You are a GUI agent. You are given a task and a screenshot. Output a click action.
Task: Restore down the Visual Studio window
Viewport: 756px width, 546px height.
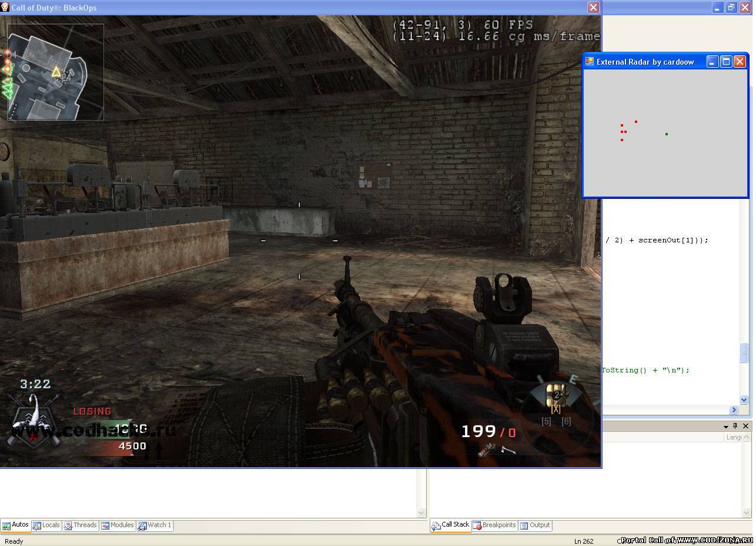pos(731,7)
